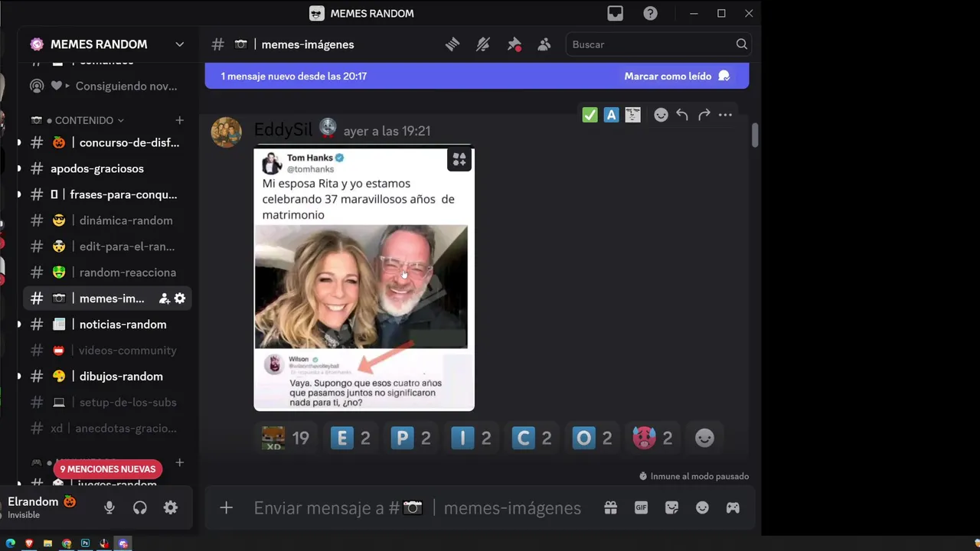The height and width of the screenshot is (551, 980).
Task: Show member list icon
Action: click(x=544, y=44)
